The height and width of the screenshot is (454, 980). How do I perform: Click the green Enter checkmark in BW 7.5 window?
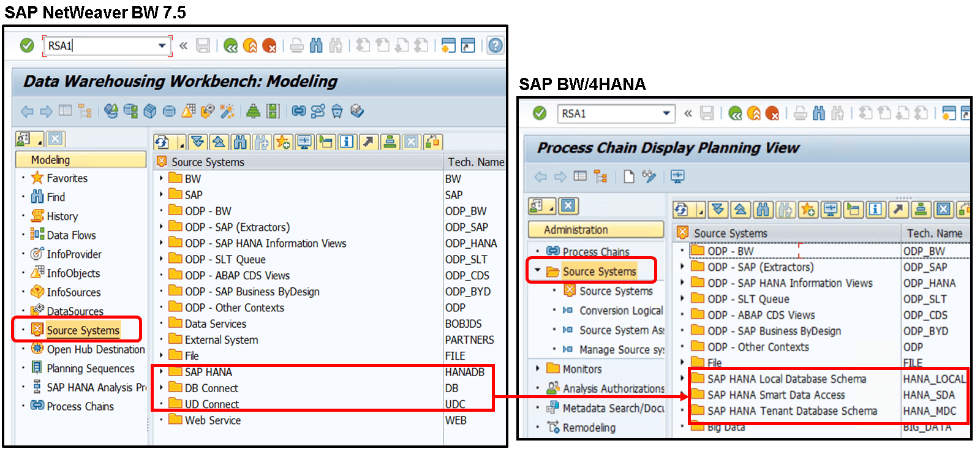click(27, 45)
